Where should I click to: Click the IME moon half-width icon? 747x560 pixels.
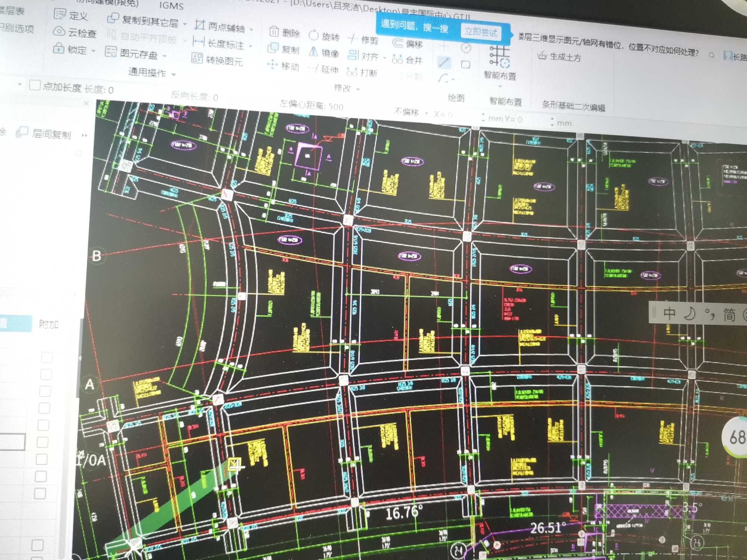tap(689, 314)
